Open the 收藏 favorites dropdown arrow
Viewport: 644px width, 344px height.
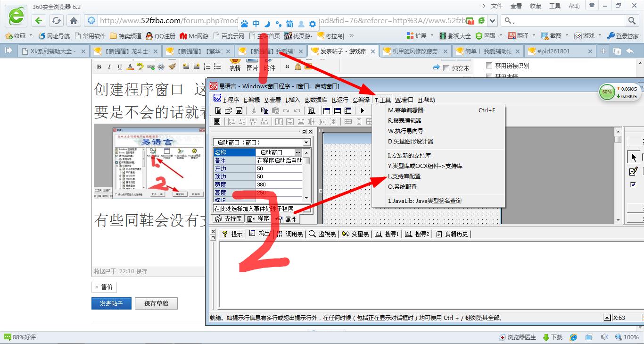(31, 36)
